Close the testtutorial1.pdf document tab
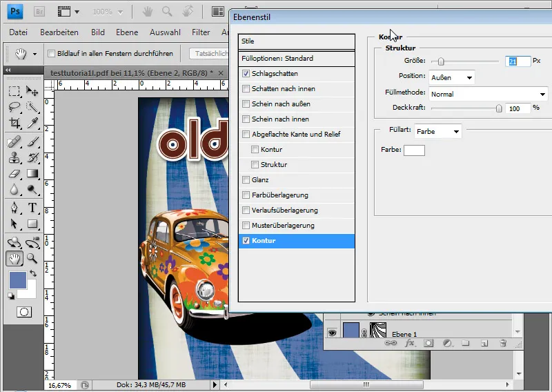This screenshot has width=552, height=392. click(221, 73)
